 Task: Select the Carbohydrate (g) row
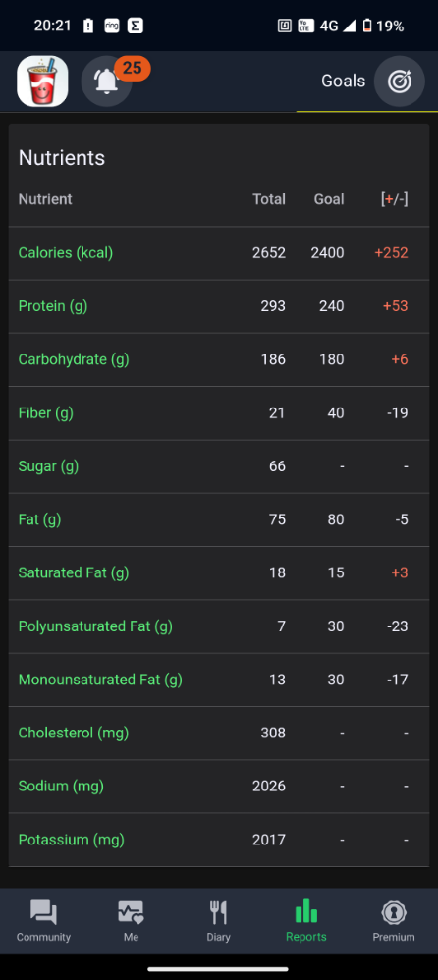tap(219, 360)
